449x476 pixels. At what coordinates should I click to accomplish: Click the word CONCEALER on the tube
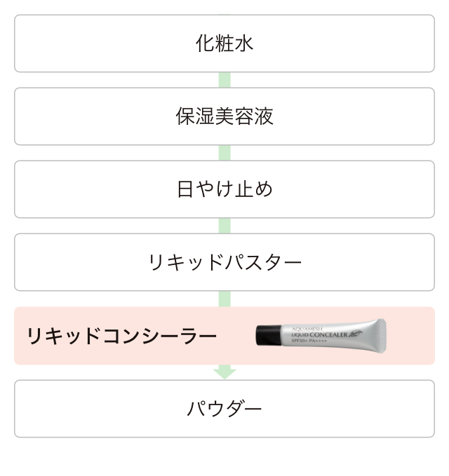(x=329, y=335)
